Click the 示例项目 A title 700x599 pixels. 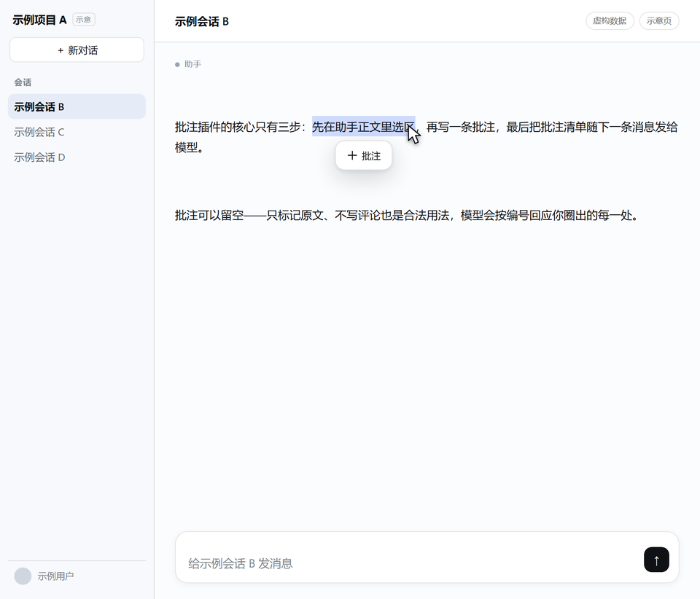(x=39, y=20)
